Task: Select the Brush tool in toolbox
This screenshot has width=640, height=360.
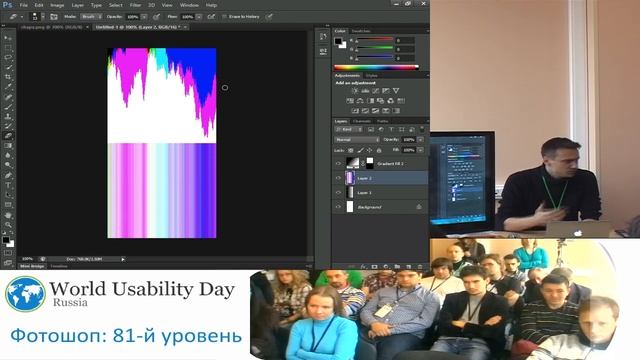Action: pos(8,107)
